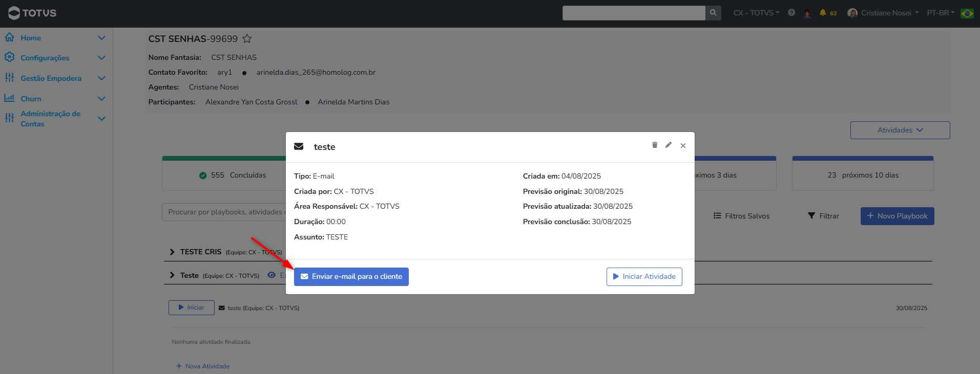Click the Criada em: 04/08/2025 text
This screenshot has height=374, width=980.
(x=562, y=176)
